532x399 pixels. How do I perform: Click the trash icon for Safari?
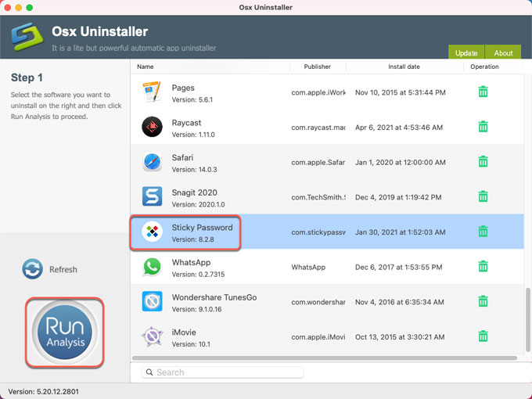[483, 161]
